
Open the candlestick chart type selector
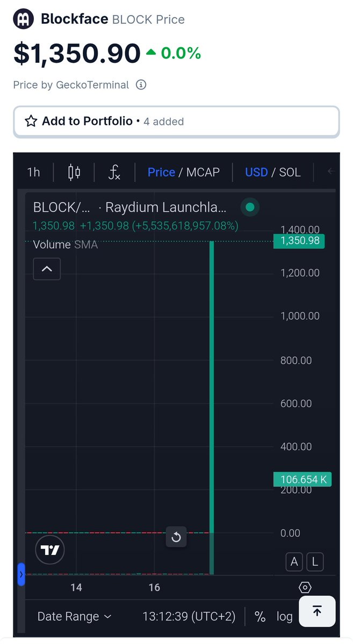pos(74,172)
